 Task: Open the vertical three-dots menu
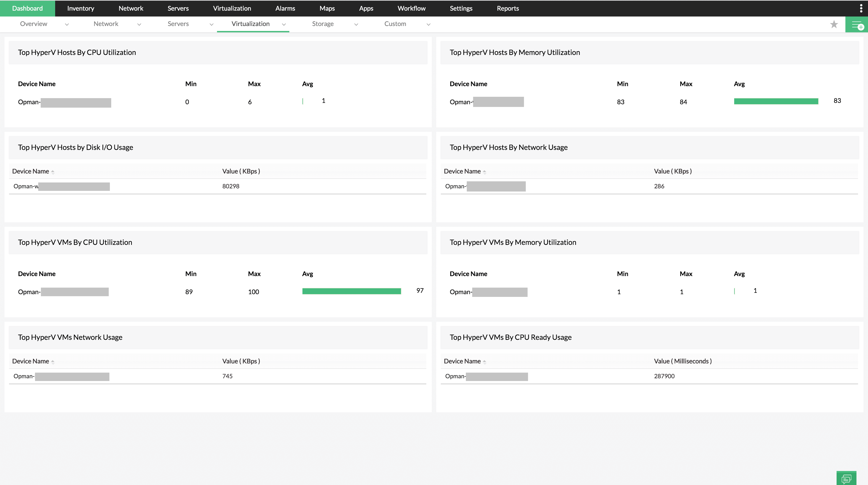[861, 8]
